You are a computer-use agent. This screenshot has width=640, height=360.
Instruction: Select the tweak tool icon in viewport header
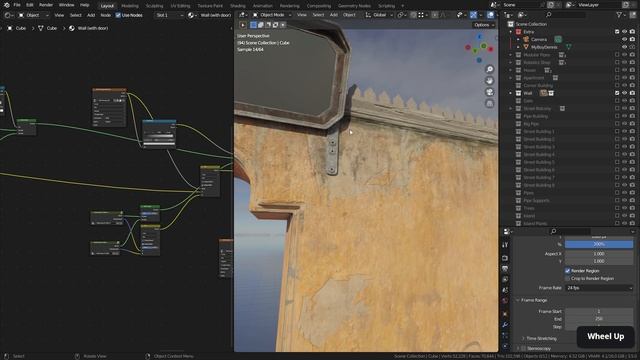tap(243, 25)
